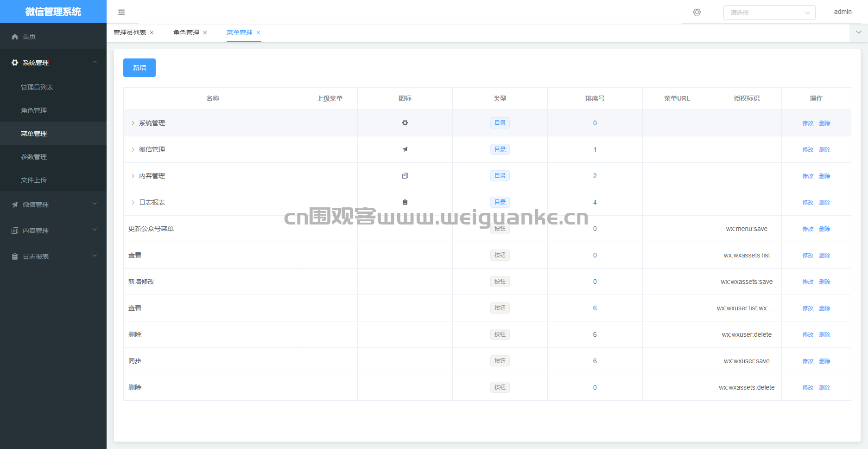This screenshot has height=449, width=868.
Task: Click 修改 for the 更新公众号菜单 row
Action: 808,229
